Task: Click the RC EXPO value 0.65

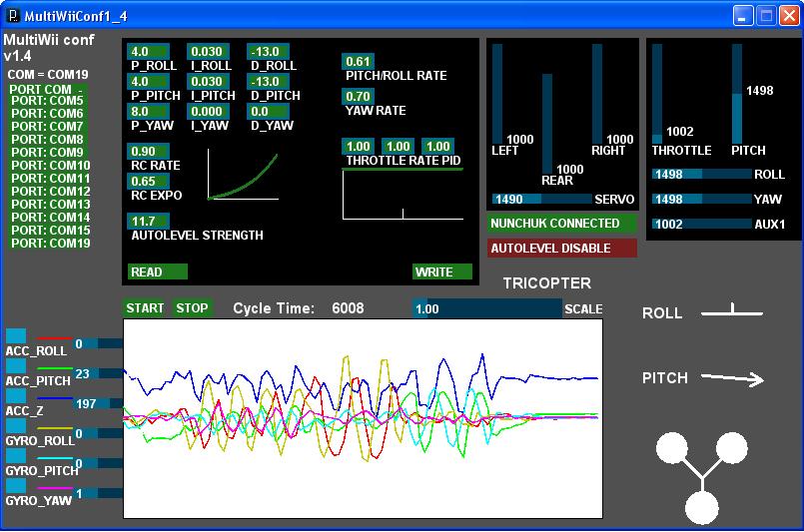Action: pos(148,181)
